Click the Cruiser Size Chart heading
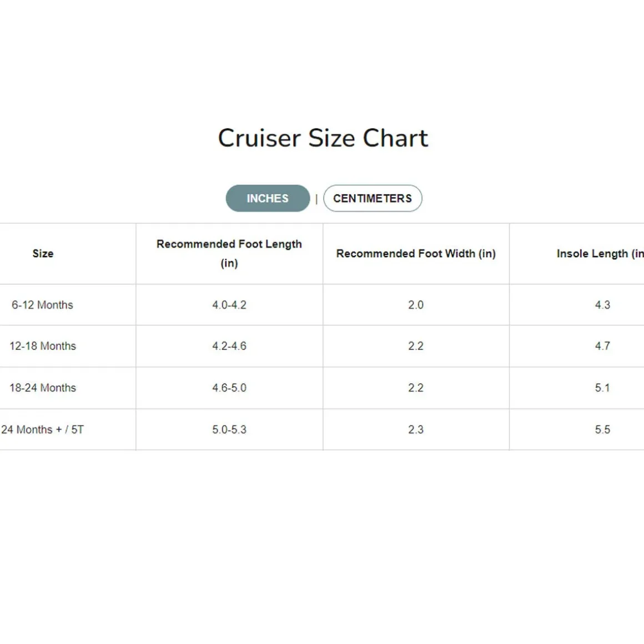Screen dimensions: 644x644 323,138
